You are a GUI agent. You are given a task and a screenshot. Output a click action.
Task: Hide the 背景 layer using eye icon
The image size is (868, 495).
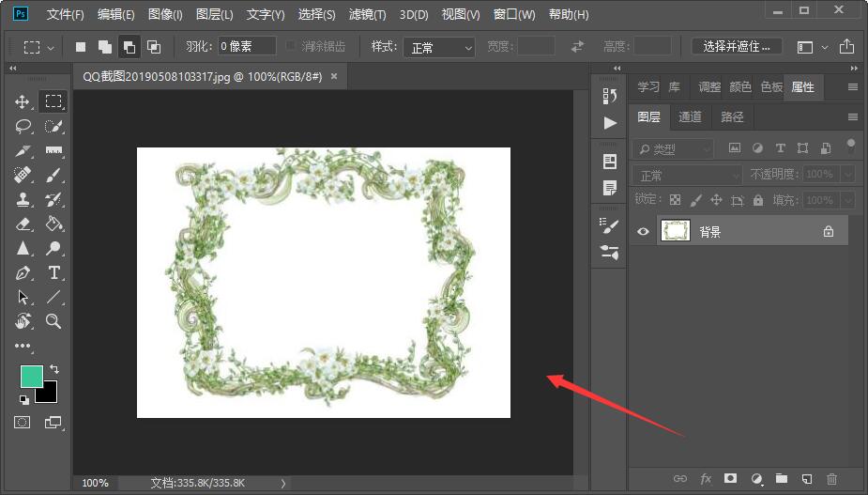tap(643, 231)
